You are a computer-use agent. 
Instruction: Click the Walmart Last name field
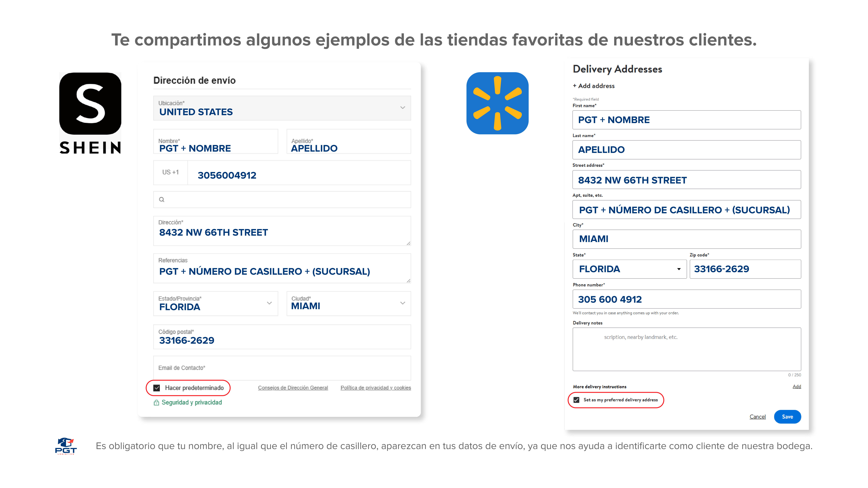tap(687, 150)
